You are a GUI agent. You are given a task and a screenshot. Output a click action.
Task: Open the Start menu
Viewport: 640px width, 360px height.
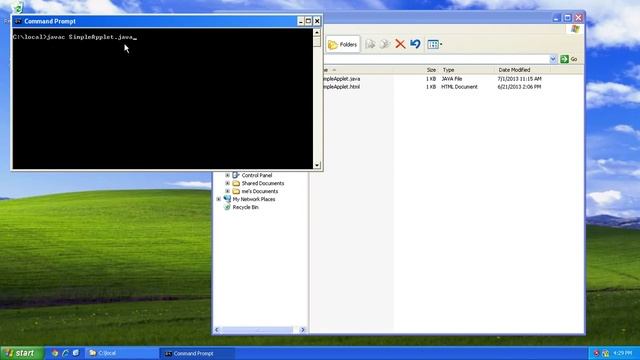pos(22,353)
